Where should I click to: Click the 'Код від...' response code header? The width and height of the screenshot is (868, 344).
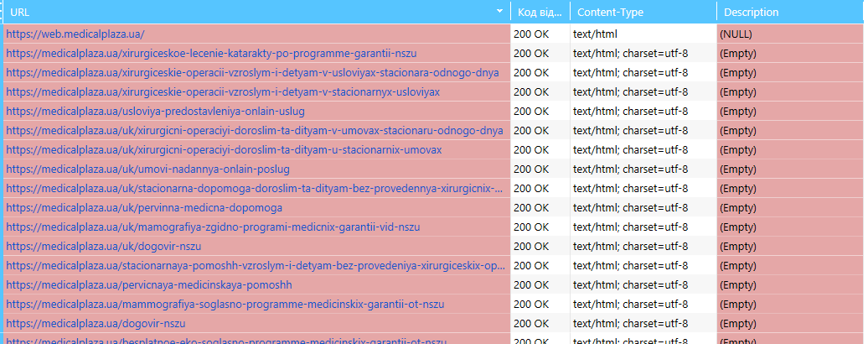(540, 12)
